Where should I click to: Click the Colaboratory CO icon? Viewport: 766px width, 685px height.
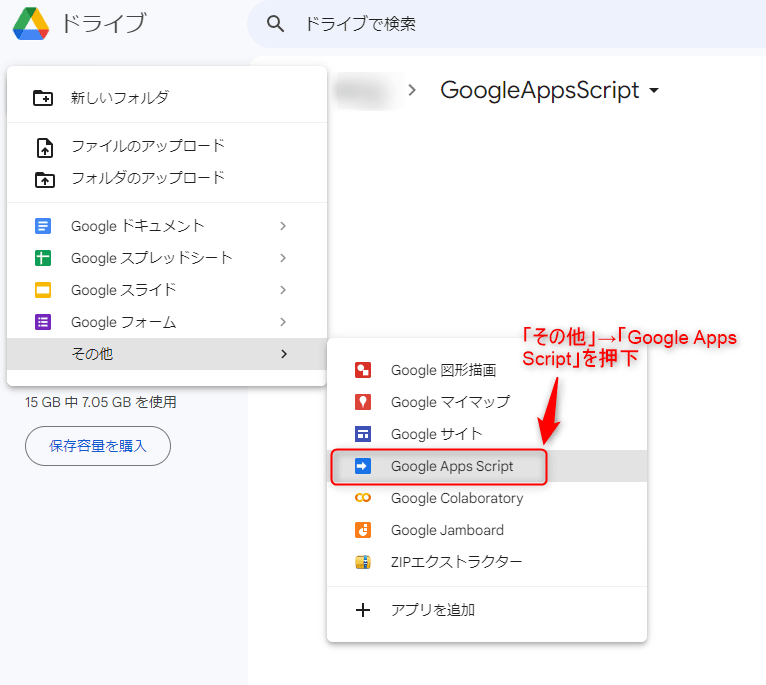(362, 498)
